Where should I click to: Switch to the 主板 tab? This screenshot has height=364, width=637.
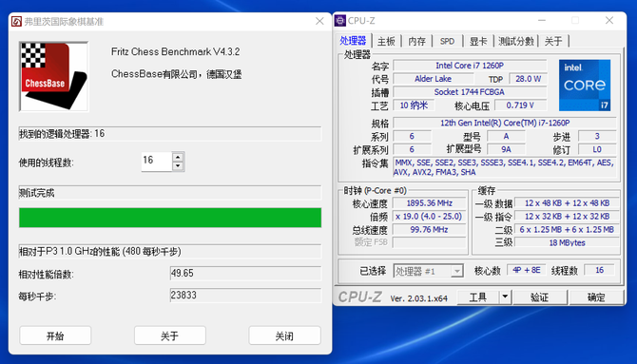pyautogui.click(x=386, y=41)
